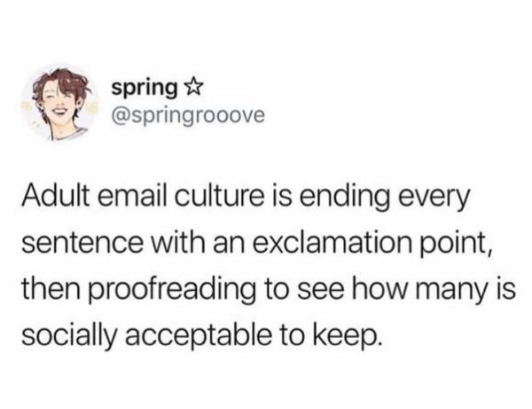The height and width of the screenshot is (409, 532).
Task: Click the word sentence in the tweet
Action: [x=82, y=244]
